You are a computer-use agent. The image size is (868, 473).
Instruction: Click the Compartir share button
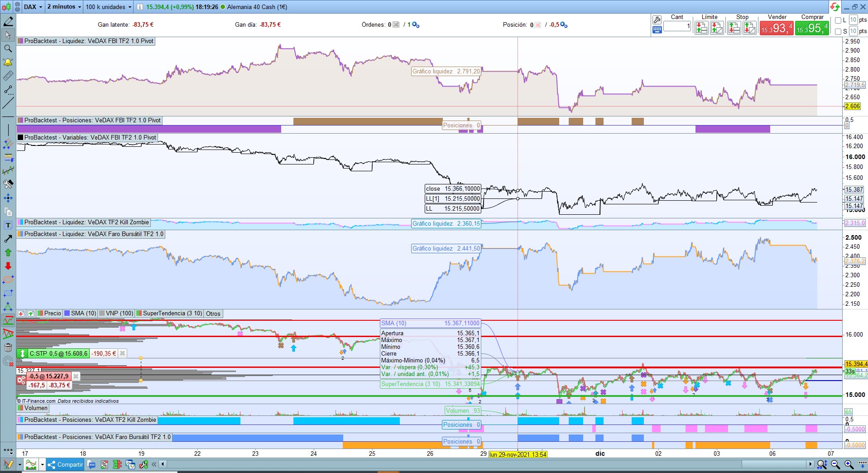[66, 464]
